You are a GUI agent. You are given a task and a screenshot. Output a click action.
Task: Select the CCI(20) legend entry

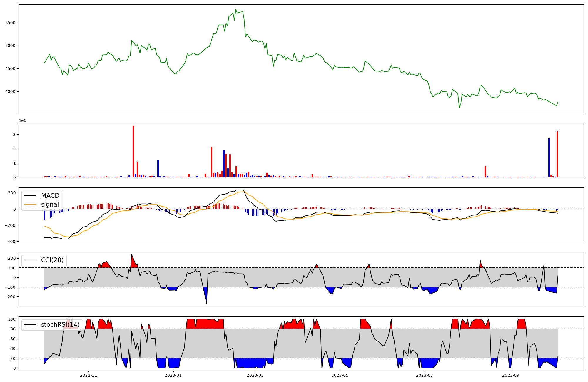(x=52, y=260)
